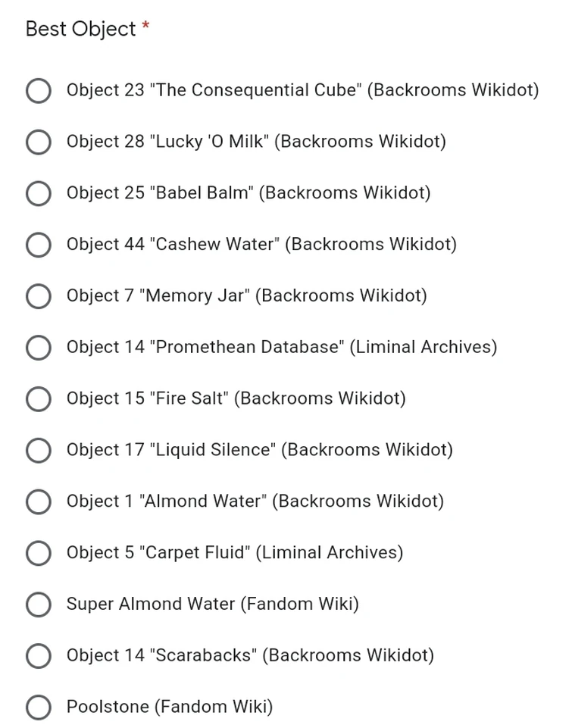Choose Object 7 "Memory Jar"
This screenshot has width=572, height=728.
tap(38, 296)
